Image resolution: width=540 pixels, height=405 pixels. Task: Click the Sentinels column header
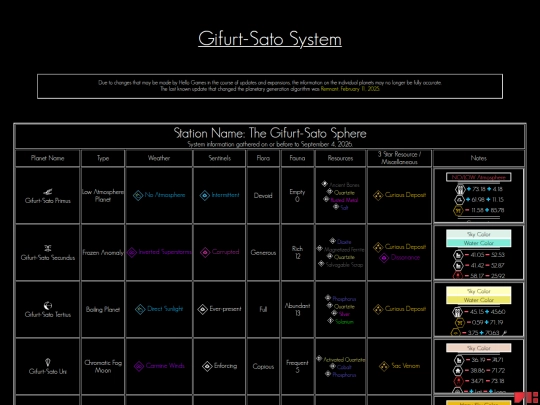220,158
